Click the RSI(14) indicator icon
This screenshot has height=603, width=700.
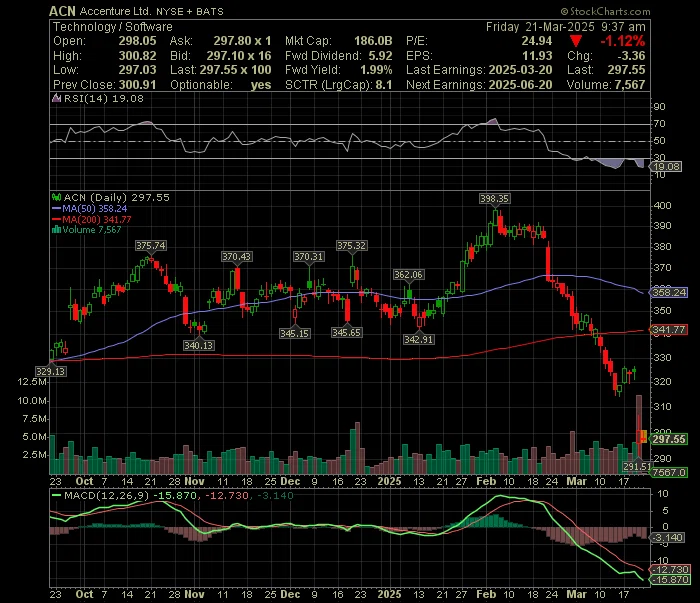click(56, 99)
